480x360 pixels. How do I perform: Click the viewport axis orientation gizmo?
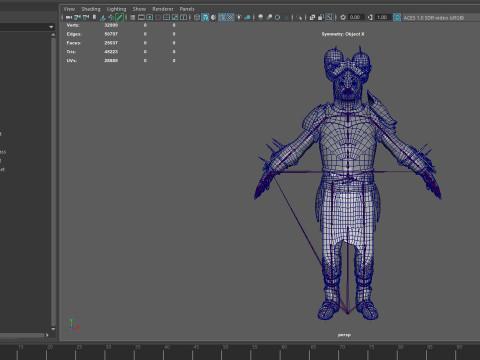[x=74, y=324]
